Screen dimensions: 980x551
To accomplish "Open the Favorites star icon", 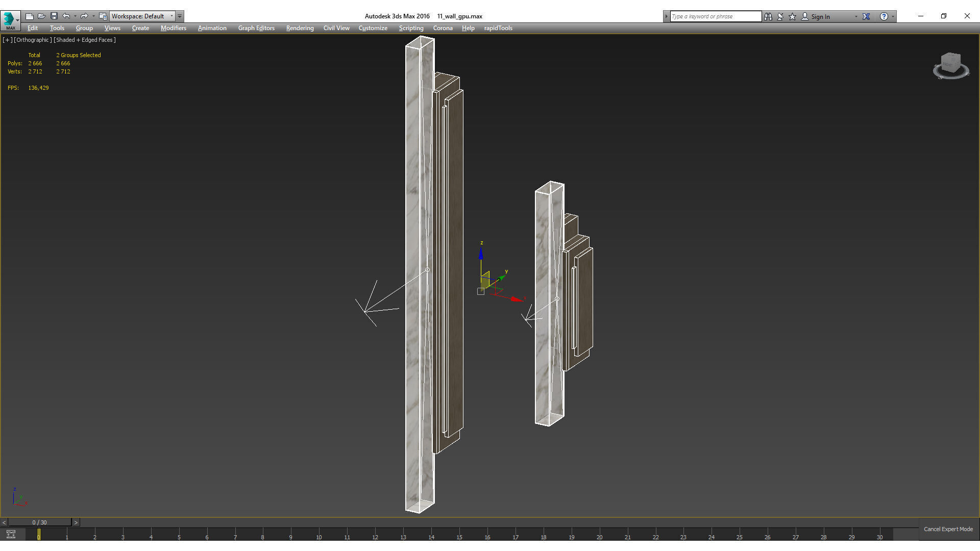I will coord(793,16).
